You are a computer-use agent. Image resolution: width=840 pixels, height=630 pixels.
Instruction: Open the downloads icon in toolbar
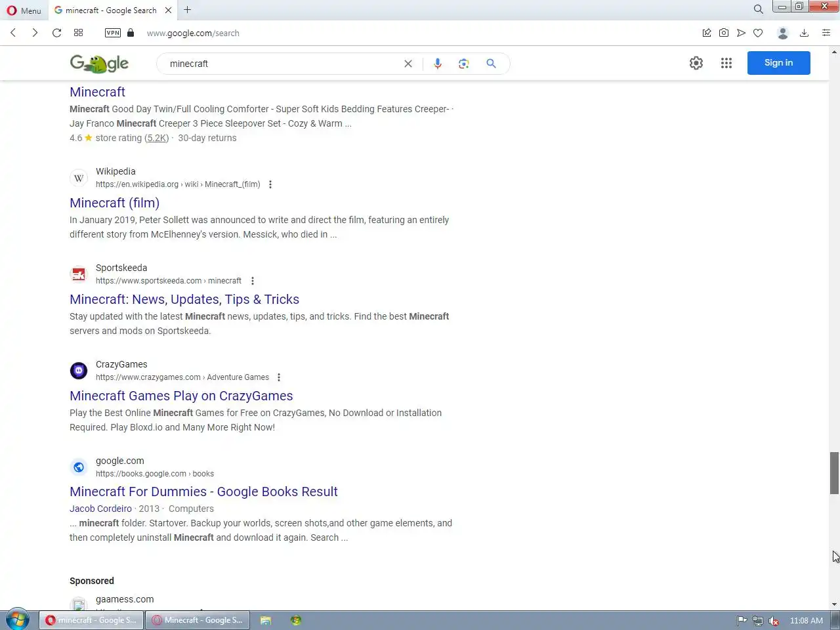tap(804, 33)
